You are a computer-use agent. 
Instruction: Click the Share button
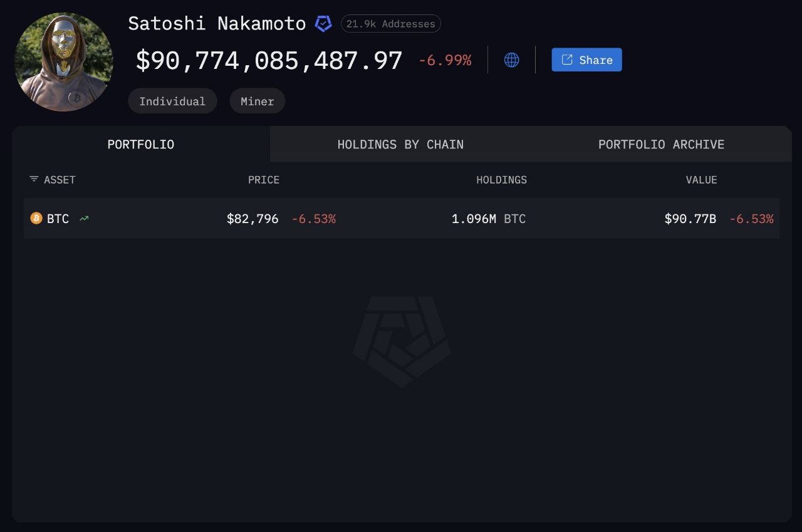pyautogui.click(x=586, y=60)
